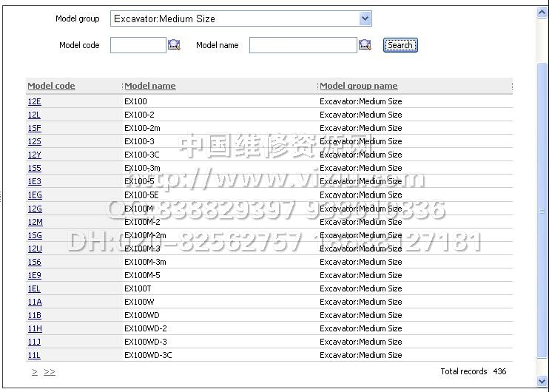
Task: Open the Model group dropdown
Action: [365, 18]
